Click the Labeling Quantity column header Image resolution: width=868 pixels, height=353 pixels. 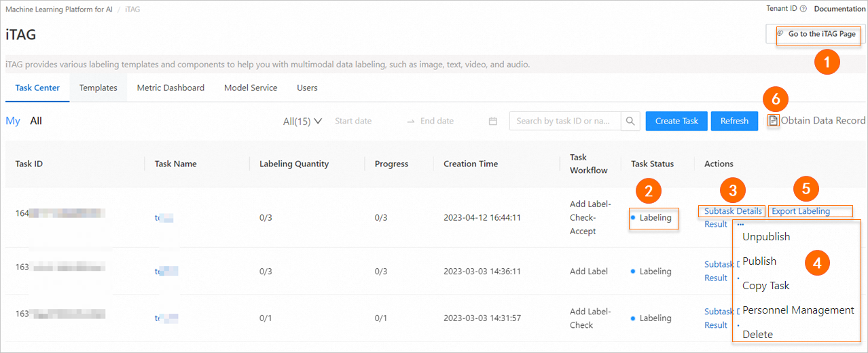point(294,164)
